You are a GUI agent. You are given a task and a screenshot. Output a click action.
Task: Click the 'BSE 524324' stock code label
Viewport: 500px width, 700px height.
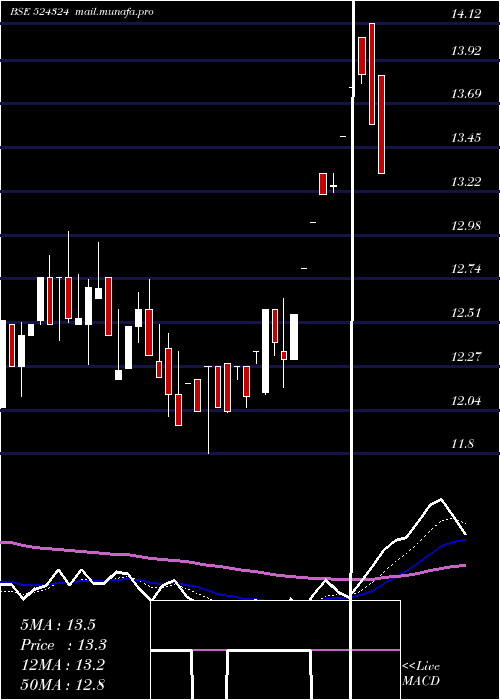(39, 12)
